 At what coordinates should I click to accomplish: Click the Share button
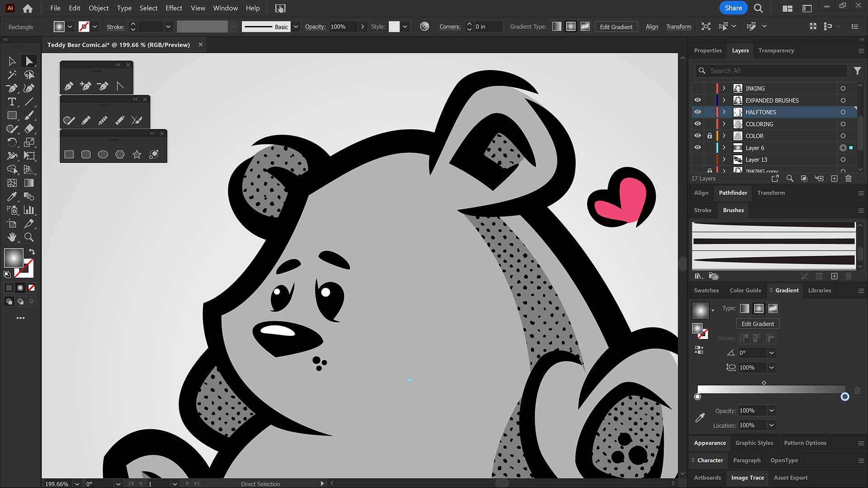pyautogui.click(x=733, y=8)
